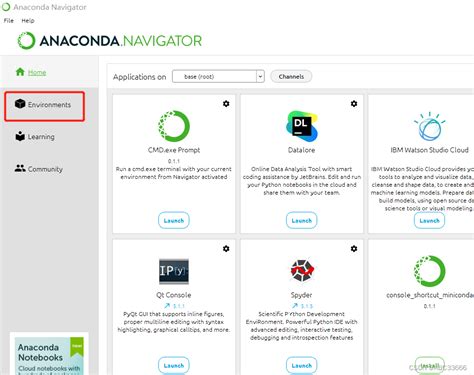Click the Learning book icon

point(20,136)
